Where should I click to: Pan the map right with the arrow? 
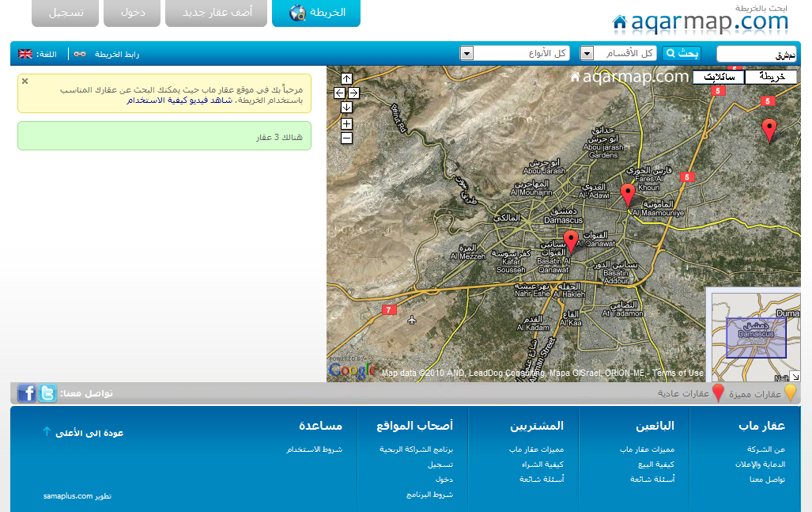click(353, 93)
